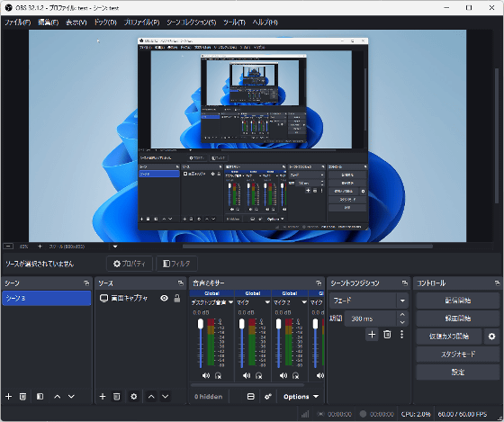Click フィルタ button in source toolbar
Viewport: 504px width, 422px height.
point(176,264)
